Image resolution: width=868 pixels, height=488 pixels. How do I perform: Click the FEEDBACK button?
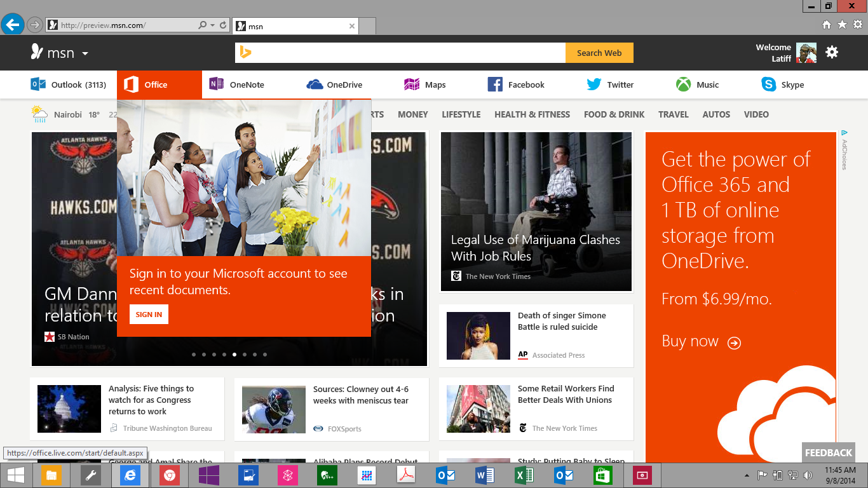pyautogui.click(x=829, y=452)
